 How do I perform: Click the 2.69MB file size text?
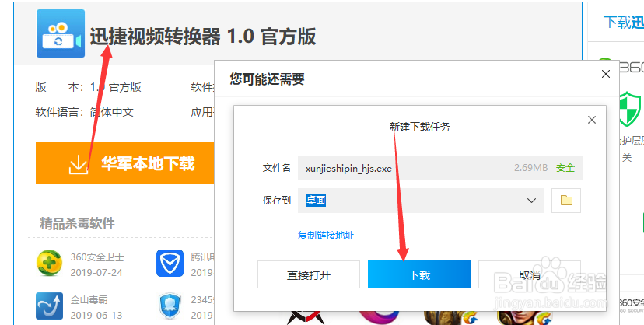coord(530,168)
